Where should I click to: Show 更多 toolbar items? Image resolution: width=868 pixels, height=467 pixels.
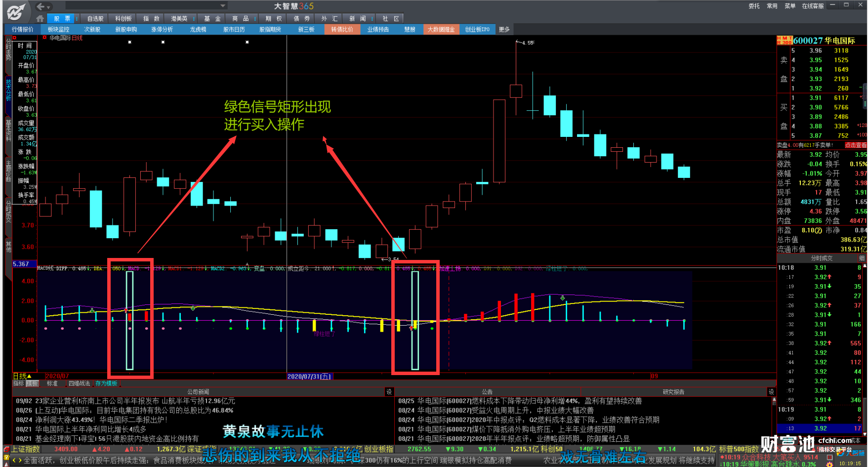click(504, 30)
